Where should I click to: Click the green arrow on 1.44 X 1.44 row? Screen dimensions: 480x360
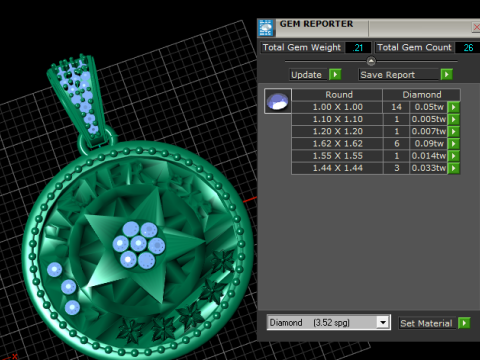[454, 168]
